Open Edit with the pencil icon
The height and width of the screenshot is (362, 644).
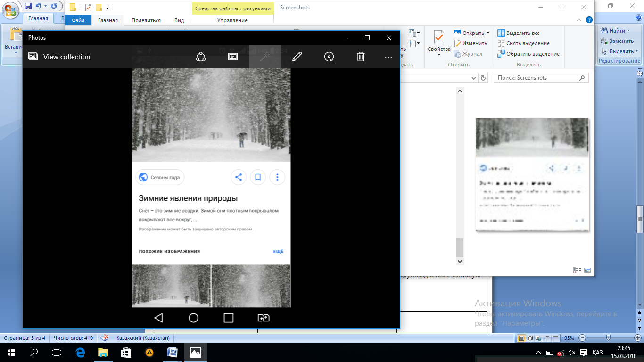click(297, 57)
